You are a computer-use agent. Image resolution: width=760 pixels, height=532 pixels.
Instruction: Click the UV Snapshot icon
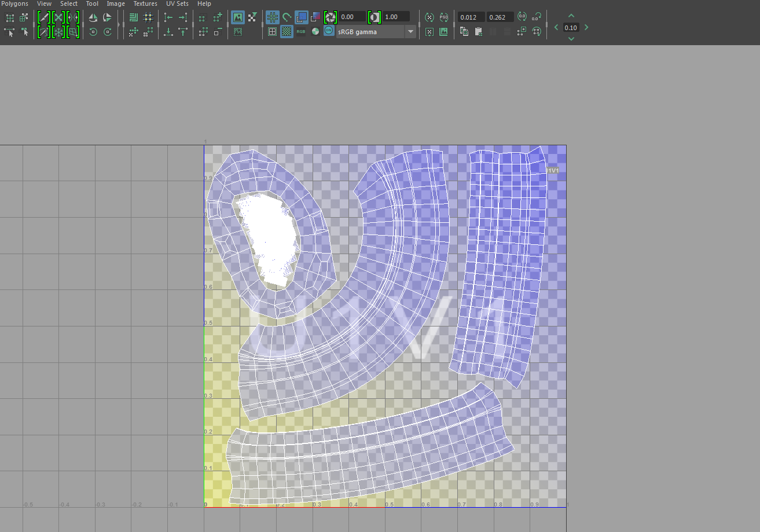pos(444,32)
